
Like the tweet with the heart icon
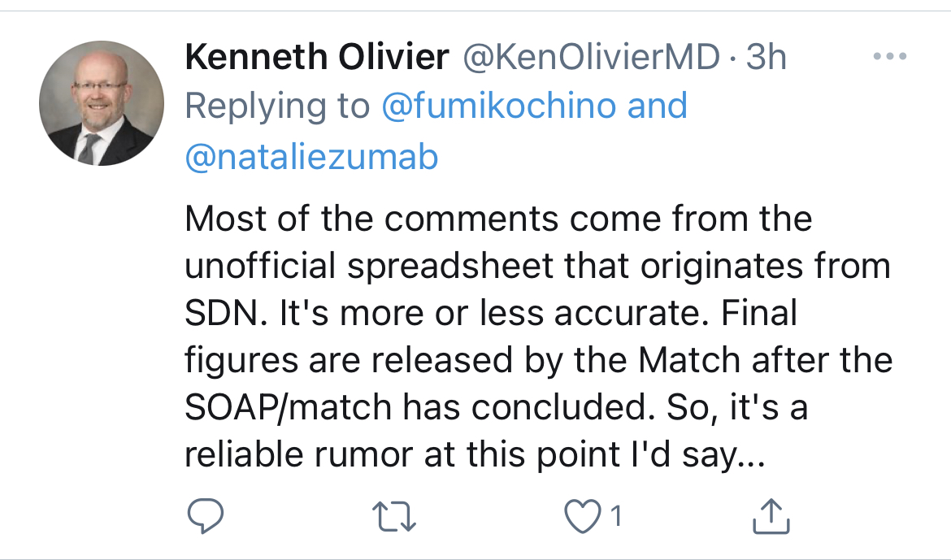tap(582, 515)
